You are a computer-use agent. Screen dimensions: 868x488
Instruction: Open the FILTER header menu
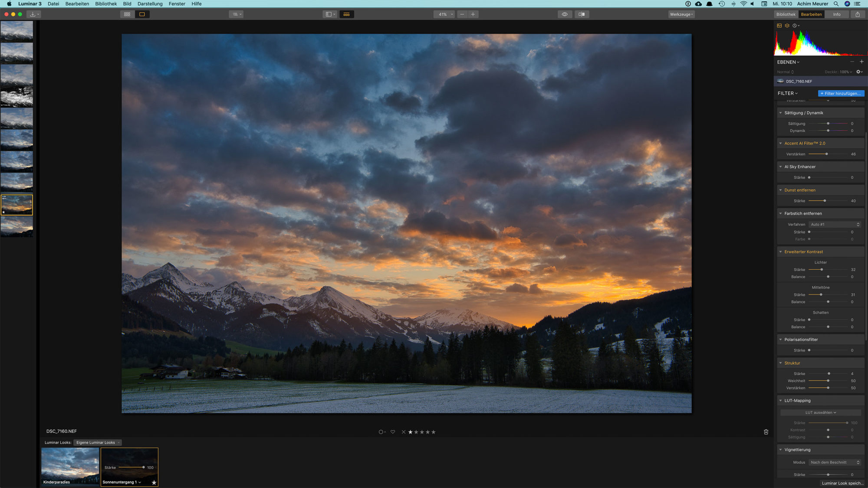click(788, 93)
